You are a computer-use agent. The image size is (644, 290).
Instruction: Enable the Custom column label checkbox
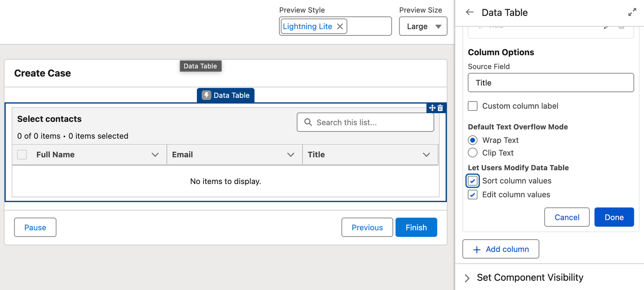[x=473, y=106]
